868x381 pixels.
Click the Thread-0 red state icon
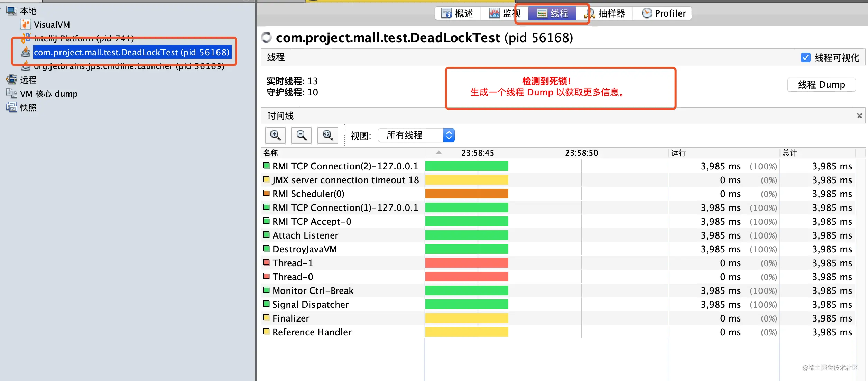pos(266,276)
